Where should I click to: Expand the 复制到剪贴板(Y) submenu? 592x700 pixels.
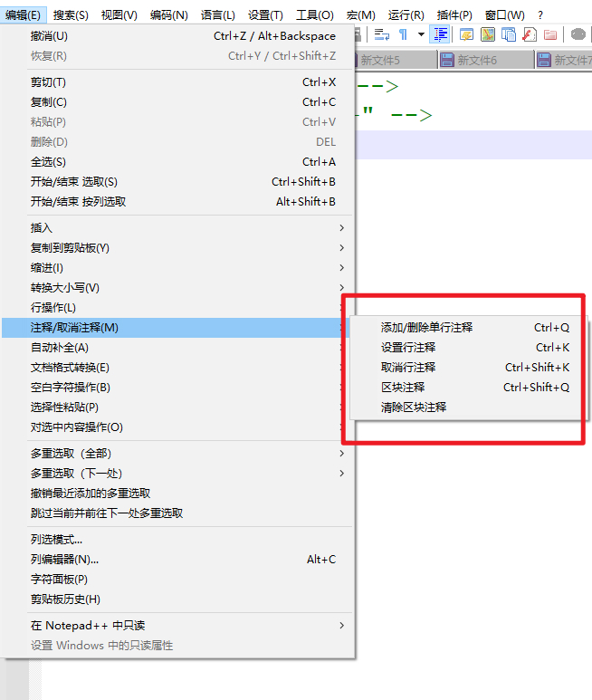click(x=177, y=248)
